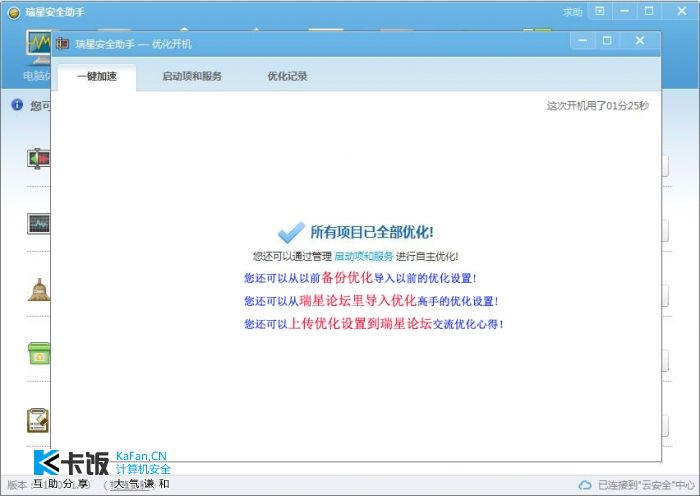Click the 瑞星论坛里导入优化 link
This screenshot has height=496, width=700.
(x=358, y=300)
